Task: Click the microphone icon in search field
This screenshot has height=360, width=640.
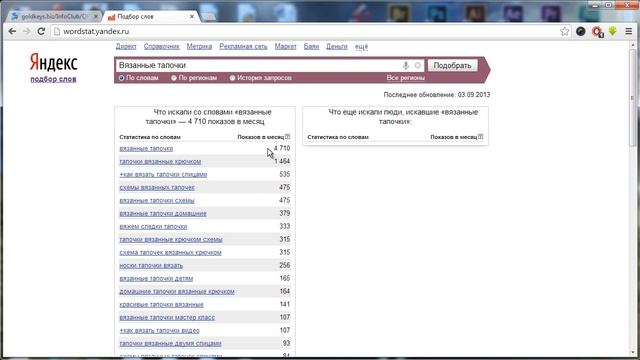Action: coord(406,65)
